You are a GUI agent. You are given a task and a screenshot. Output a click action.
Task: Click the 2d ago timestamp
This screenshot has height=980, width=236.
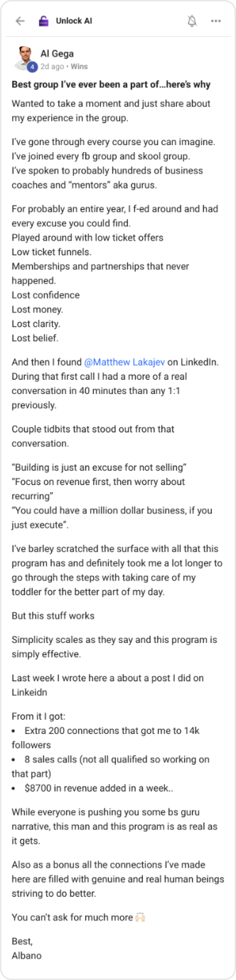tap(52, 66)
